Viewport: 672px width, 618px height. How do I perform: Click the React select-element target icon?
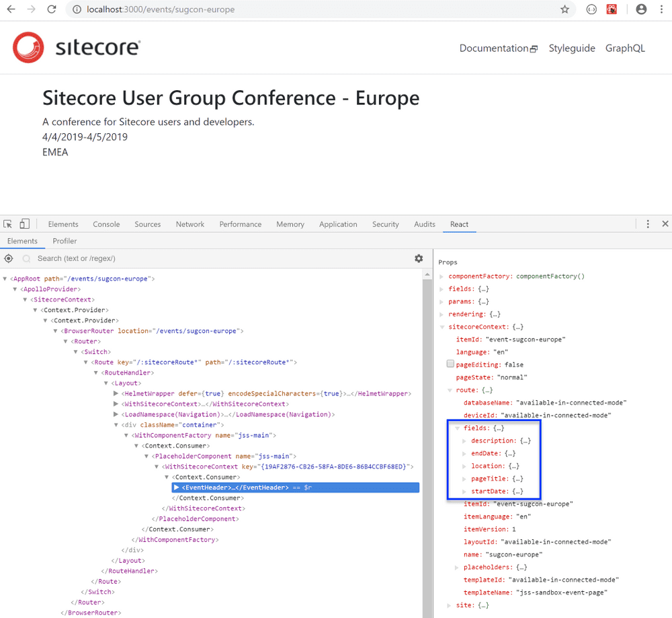click(9, 258)
